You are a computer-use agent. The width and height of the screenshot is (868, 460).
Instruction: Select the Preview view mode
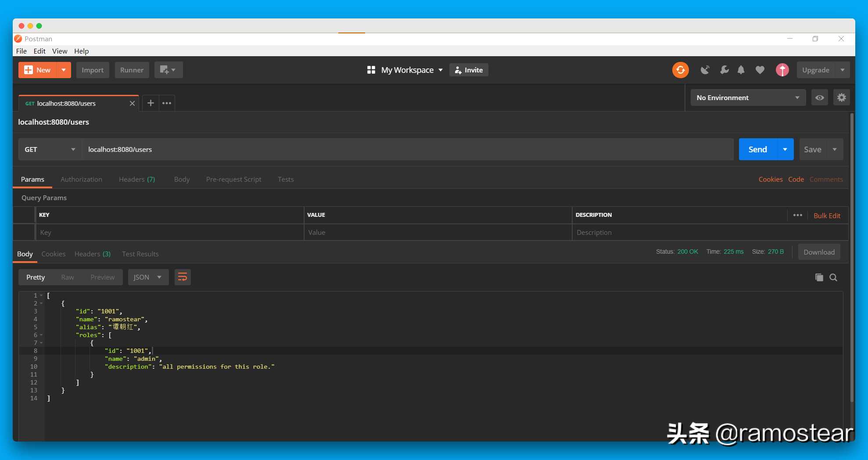point(102,277)
